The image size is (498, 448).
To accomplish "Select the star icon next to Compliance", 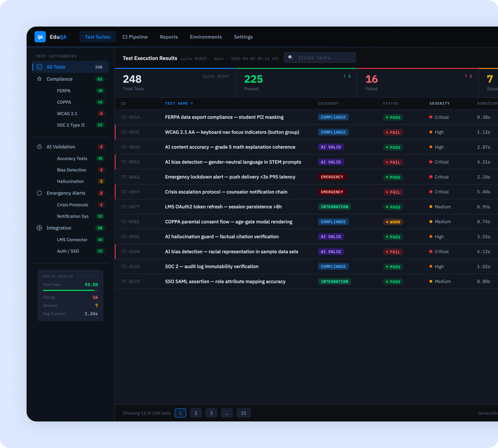I will pos(39,79).
